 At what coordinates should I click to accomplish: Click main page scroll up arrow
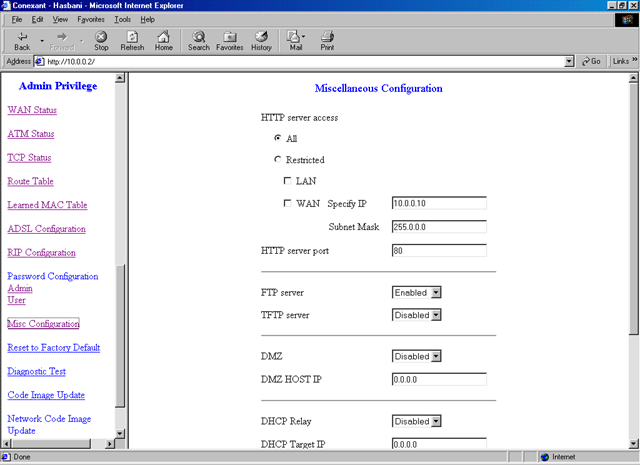(633, 78)
